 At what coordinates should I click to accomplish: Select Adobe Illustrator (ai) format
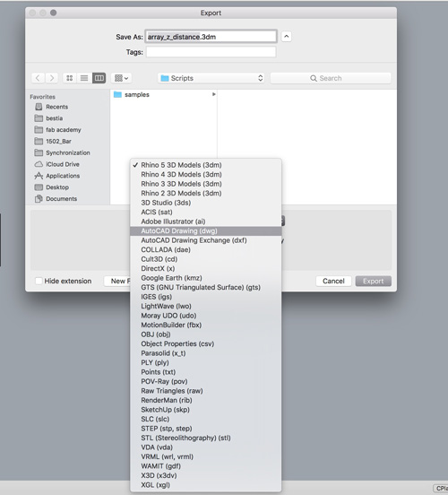tap(206, 221)
